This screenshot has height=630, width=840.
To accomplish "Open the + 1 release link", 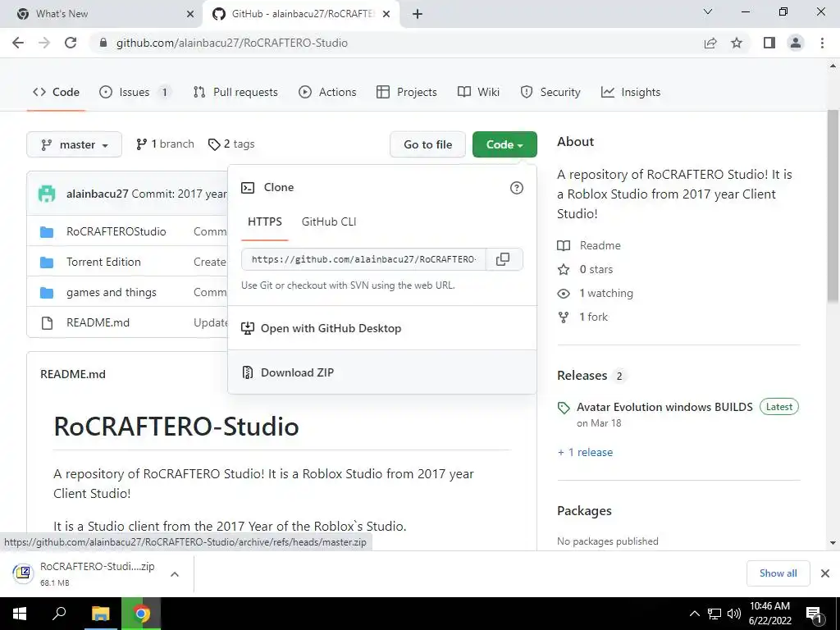I will (585, 453).
